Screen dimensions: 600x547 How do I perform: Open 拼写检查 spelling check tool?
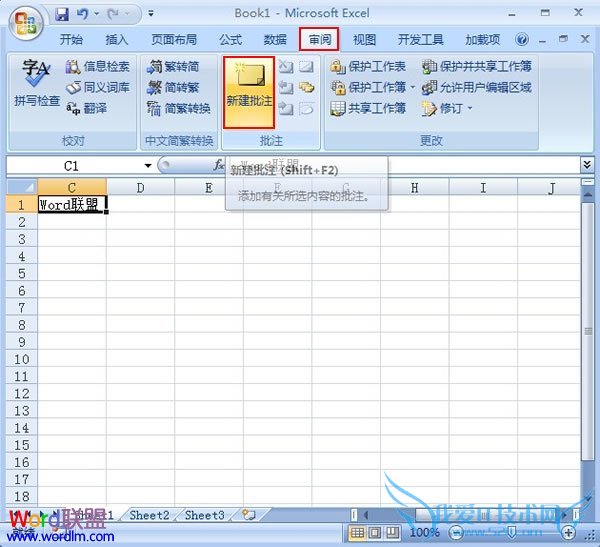coord(37,84)
